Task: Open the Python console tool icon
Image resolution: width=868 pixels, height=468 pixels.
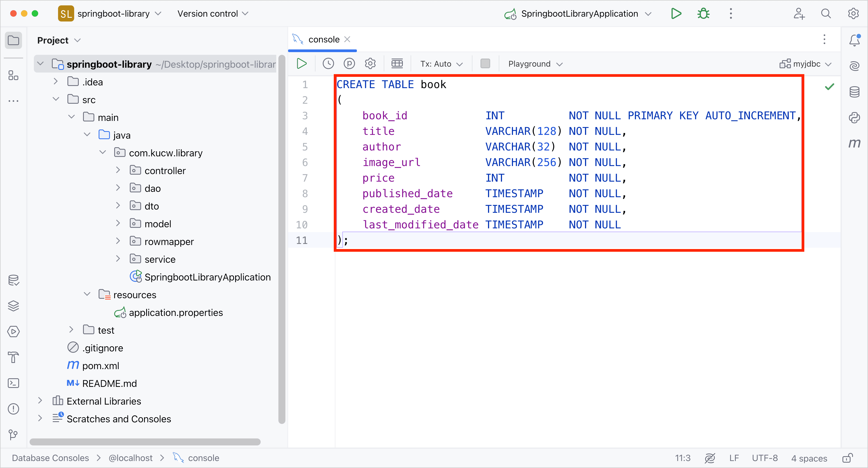Action: coord(855,118)
